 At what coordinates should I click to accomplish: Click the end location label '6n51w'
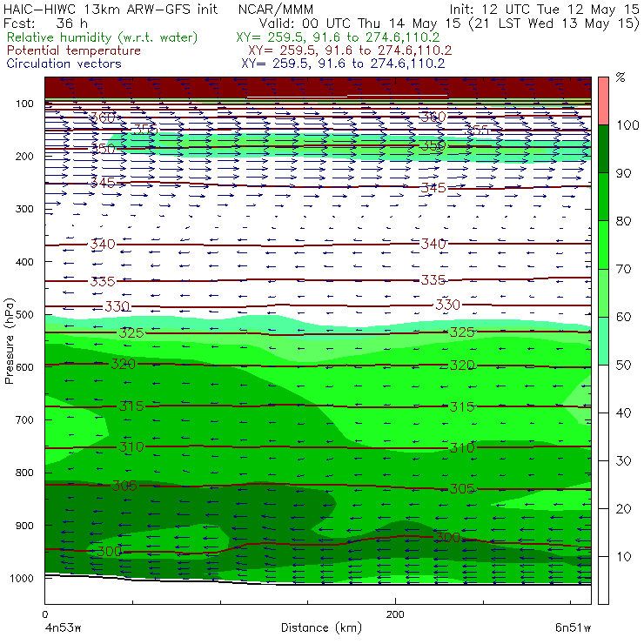(x=573, y=627)
